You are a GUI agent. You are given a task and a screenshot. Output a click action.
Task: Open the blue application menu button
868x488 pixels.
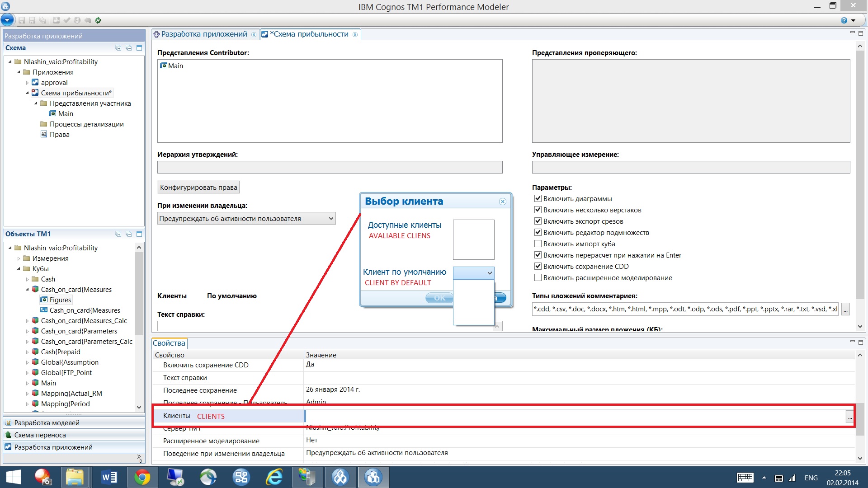click(7, 20)
